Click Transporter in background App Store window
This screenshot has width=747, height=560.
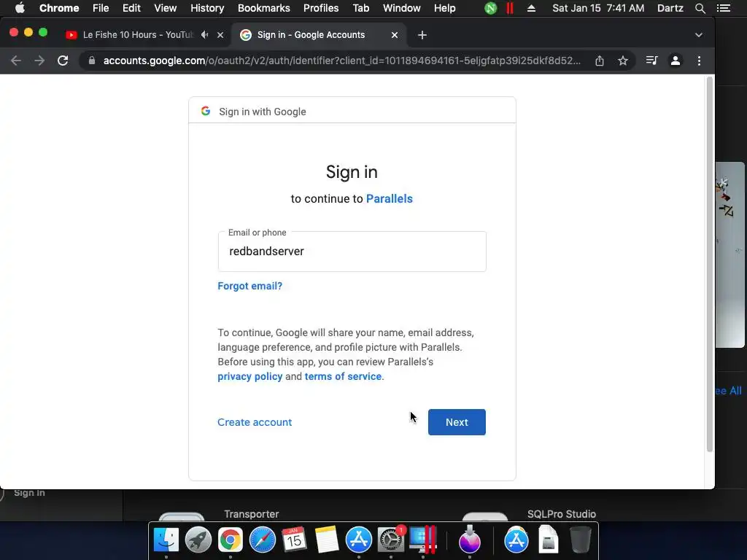click(252, 514)
